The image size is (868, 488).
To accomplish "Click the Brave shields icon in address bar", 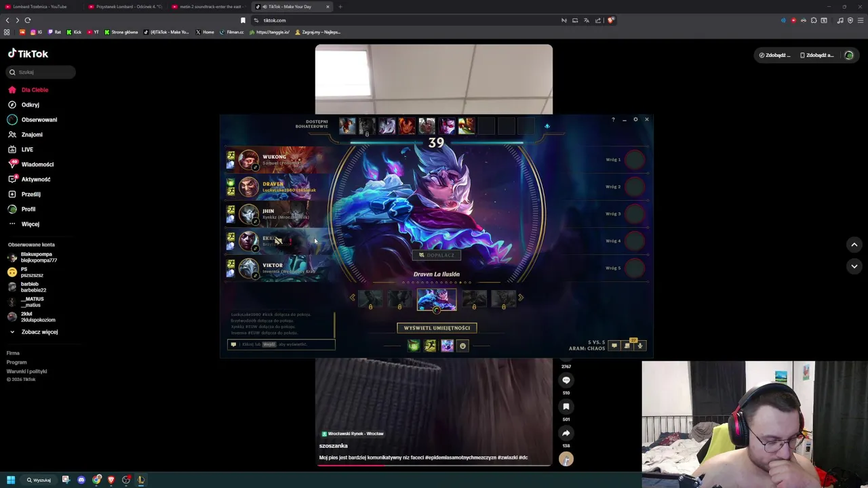I will [x=610, y=20].
